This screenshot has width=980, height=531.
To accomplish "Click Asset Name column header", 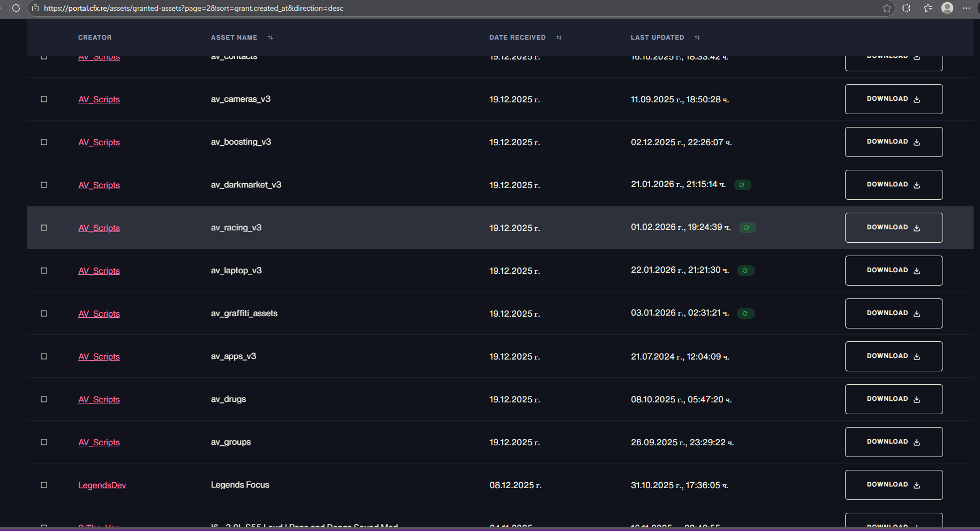I will click(x=234, y=38).
